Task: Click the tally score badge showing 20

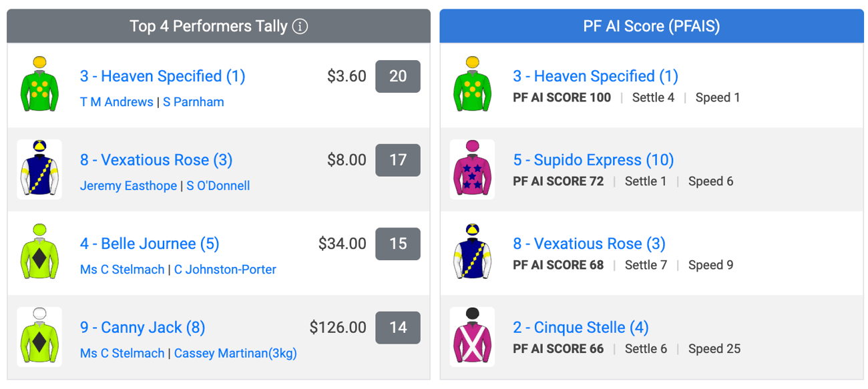Action: 398,76
